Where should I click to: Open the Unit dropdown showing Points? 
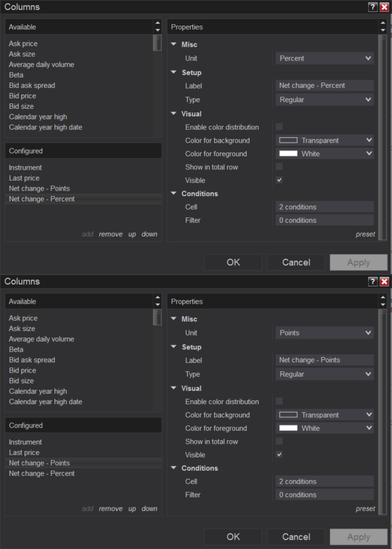[x=324, y=333]
